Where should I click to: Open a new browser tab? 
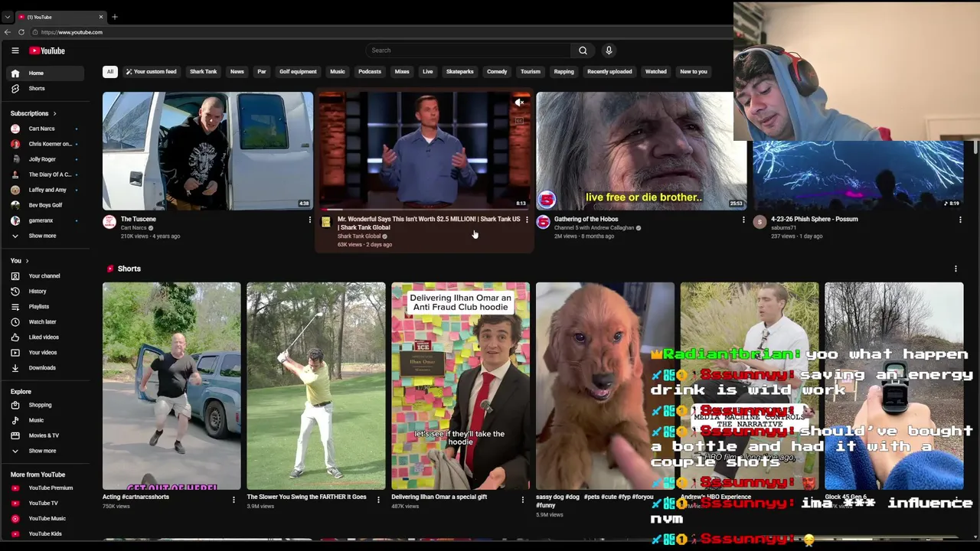tap(115, 17)
